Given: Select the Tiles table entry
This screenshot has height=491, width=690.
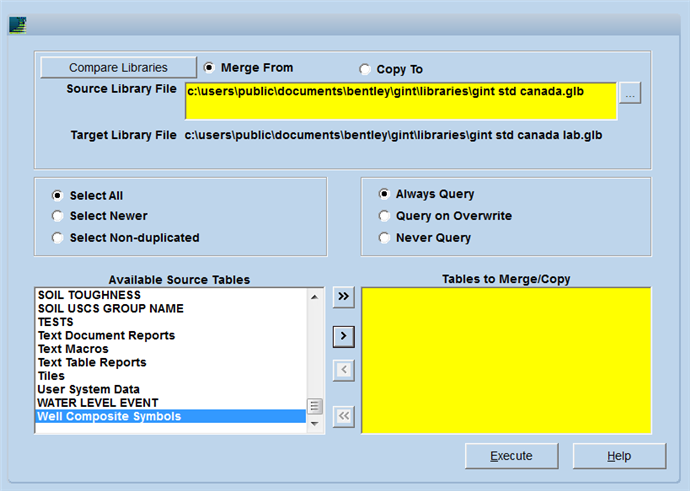Looking at the screenshot, I should click(170, 376).
